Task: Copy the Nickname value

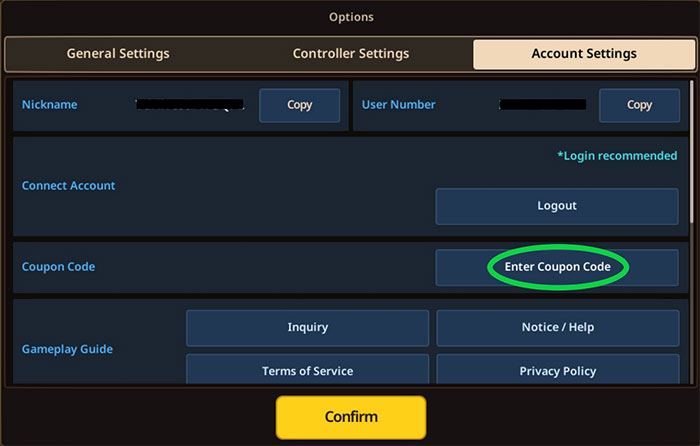Action: pyautogui.click(x=299, y=105)
